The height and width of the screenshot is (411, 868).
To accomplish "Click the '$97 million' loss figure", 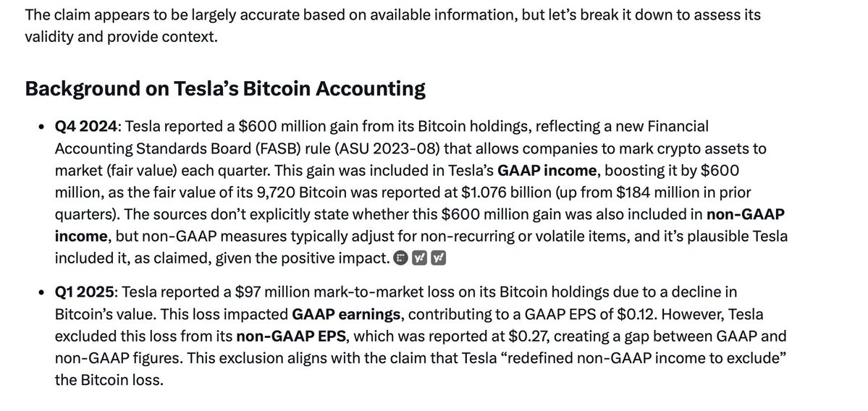I will tap(275, 292).
